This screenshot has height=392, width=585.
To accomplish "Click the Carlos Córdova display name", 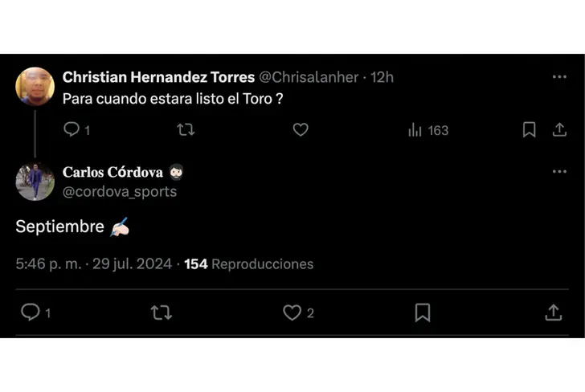I will click(x=112, y=172).
